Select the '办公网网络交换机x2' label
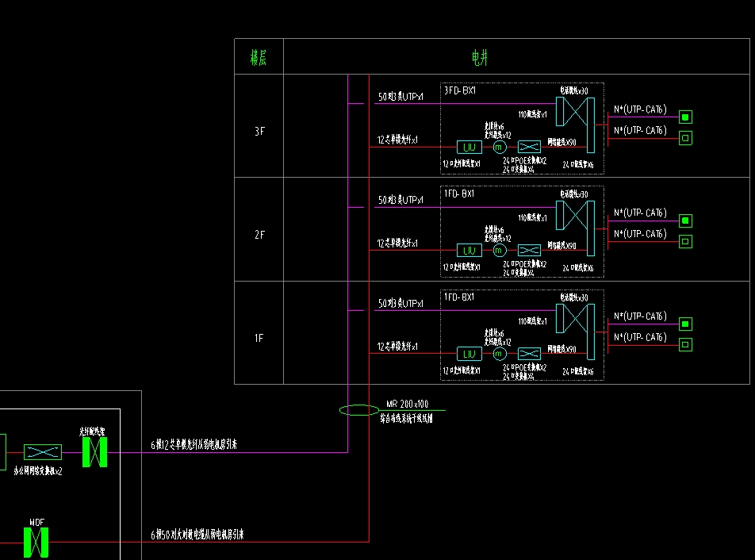Viewport: 755px width, 560px height. tap(38, 471)
